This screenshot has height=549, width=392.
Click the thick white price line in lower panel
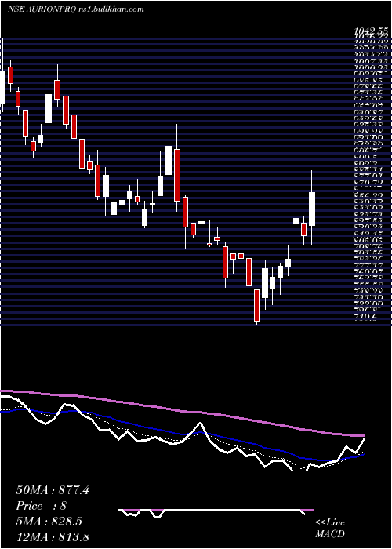point(201,424)
